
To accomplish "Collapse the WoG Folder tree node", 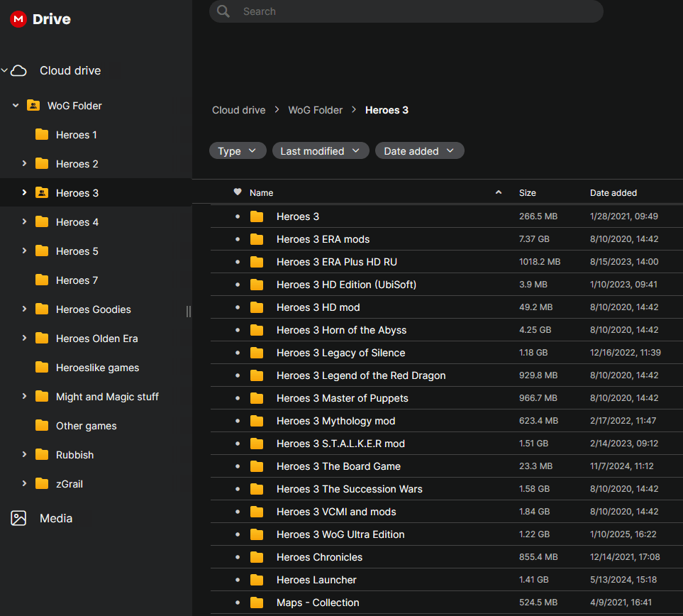I will (x=16, y=106).
